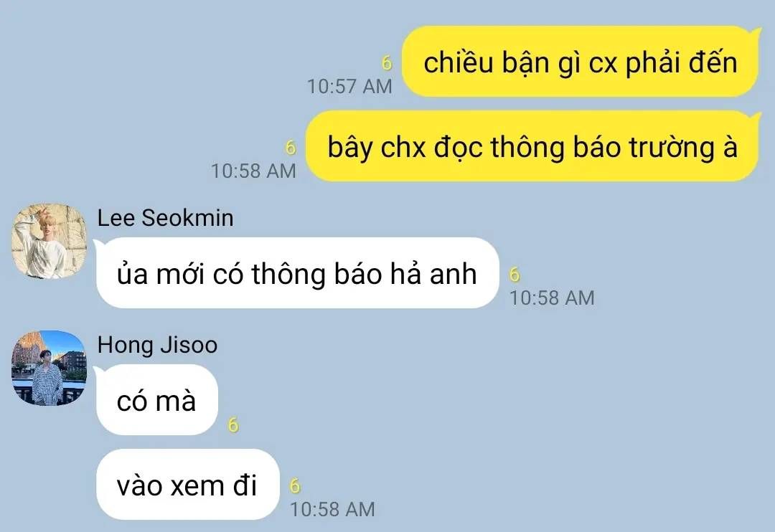Tap the Hong Jisoo sender name
This screenshot has height=532, width=775.
pyautogui.click(x=157, y=345)
